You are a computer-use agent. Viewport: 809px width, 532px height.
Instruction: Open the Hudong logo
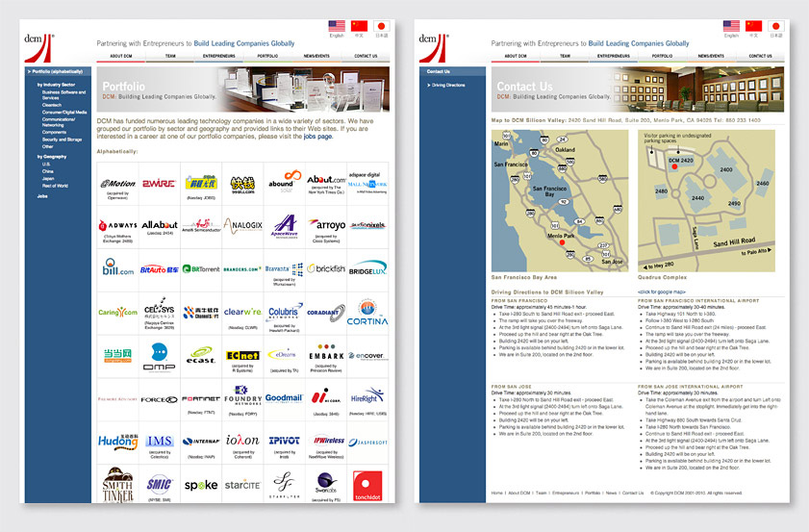(x=118, y=442)
